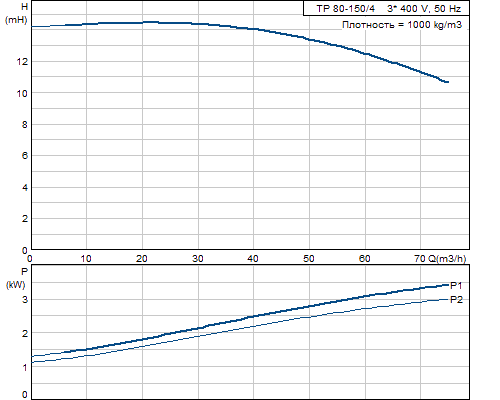500x400 pixels.
Task: Click the 6 tick on head axis
Action: tap(25, 156)
